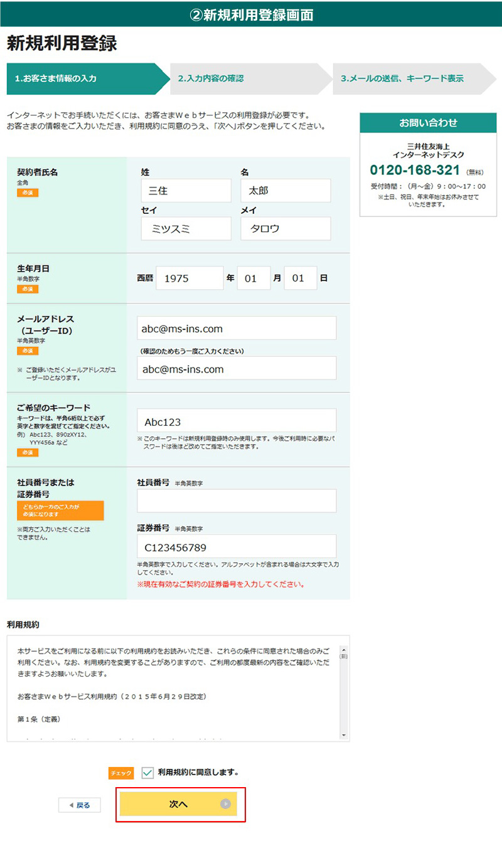Click the 2.入力内容の確認 step tab
This screenshot has width=502, height=868.
coord(250,78)
